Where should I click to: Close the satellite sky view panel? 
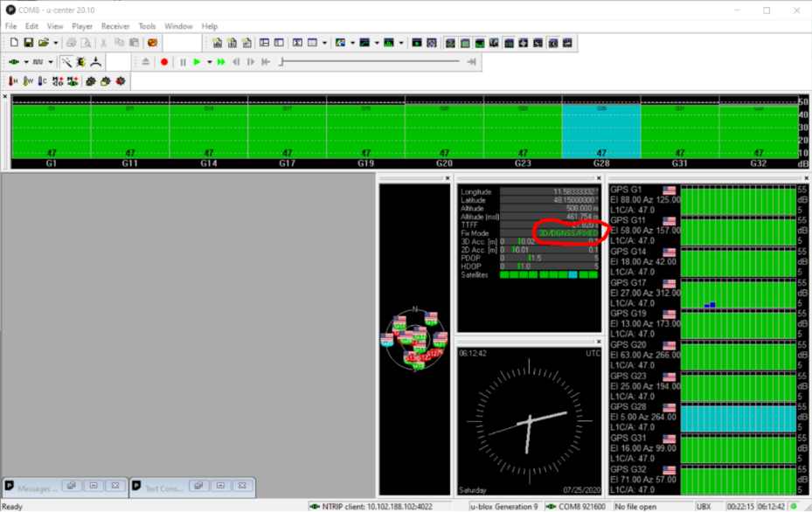(x=448, y=178)
